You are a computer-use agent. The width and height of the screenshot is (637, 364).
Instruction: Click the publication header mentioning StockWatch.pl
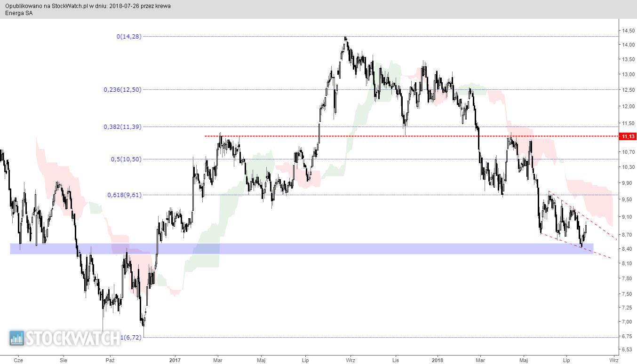(88, 6)
